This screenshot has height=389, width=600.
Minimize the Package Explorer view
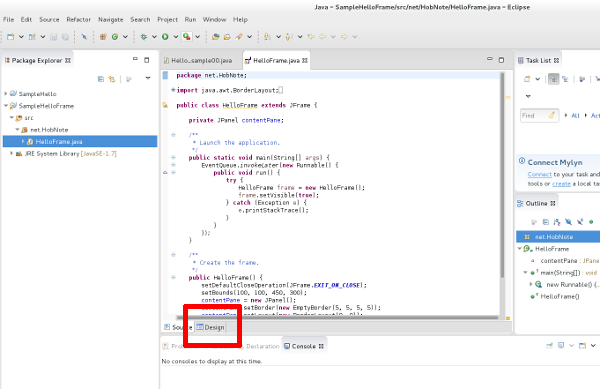(x=135, y=59)
